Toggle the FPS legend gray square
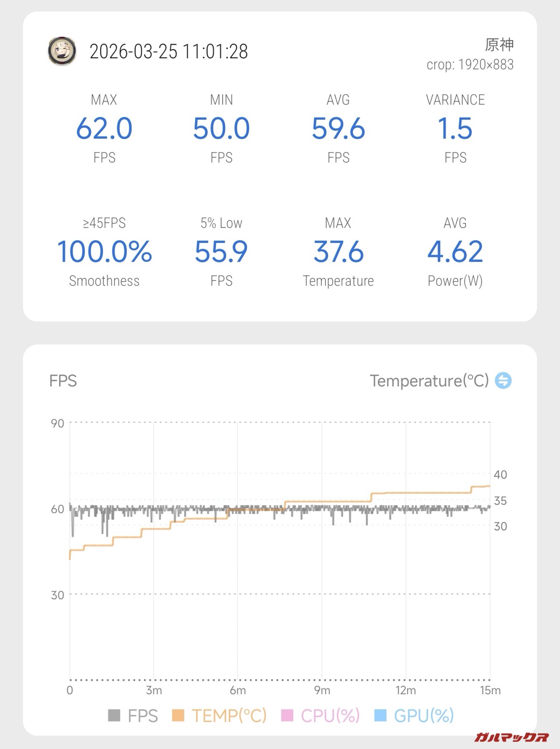The width and height of the screenshot is (560, 749). pos(114,716)
